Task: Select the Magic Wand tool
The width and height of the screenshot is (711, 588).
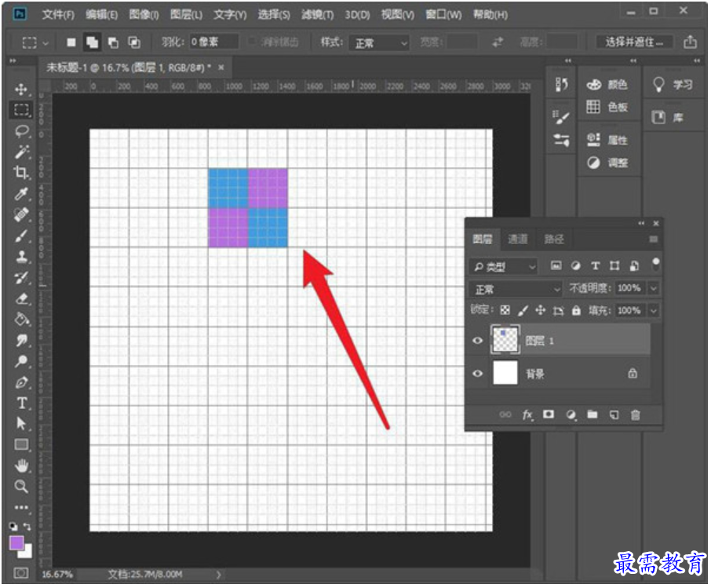Action: (x=21, y=152)
